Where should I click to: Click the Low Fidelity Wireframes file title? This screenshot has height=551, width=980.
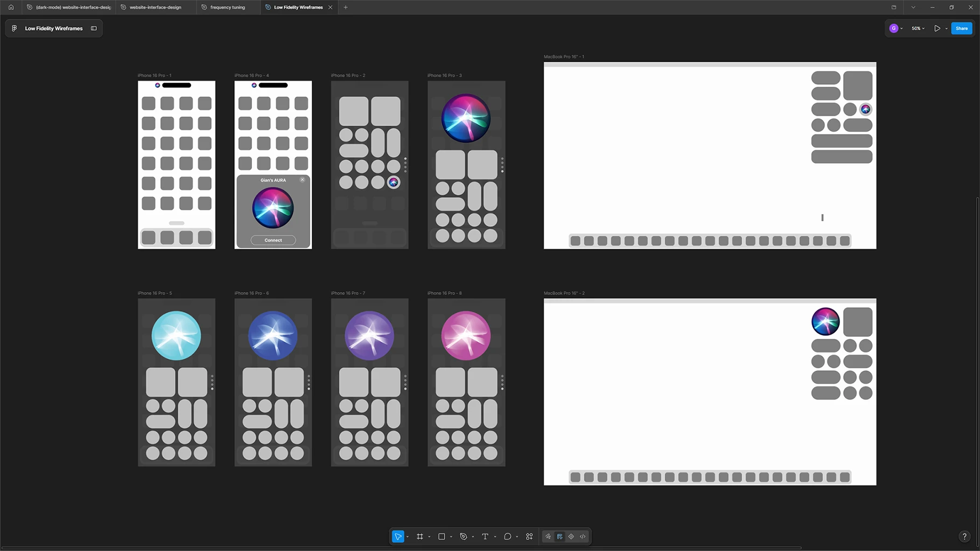[x=54, y=29]
